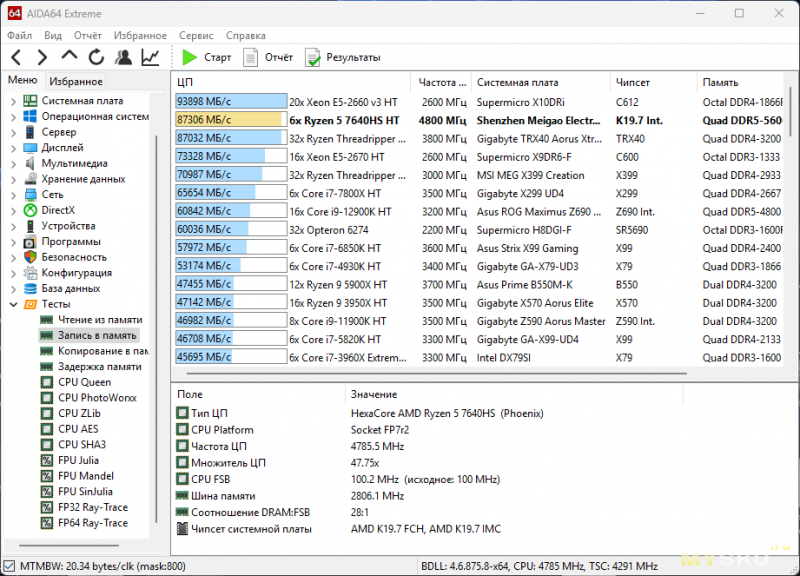The width and height of the screenshot is (800, 576).
Task: Select the Системная плата motherboard icon in tree
Action: (31, 101)
